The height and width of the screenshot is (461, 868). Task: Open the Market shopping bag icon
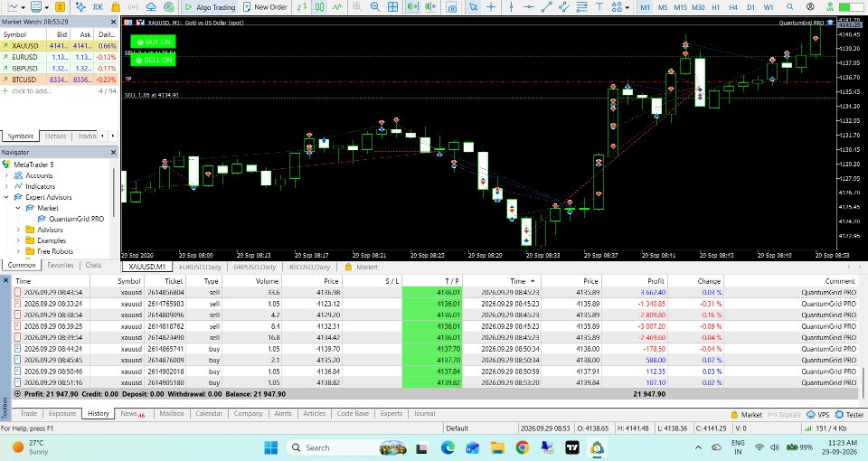(116, 7)
